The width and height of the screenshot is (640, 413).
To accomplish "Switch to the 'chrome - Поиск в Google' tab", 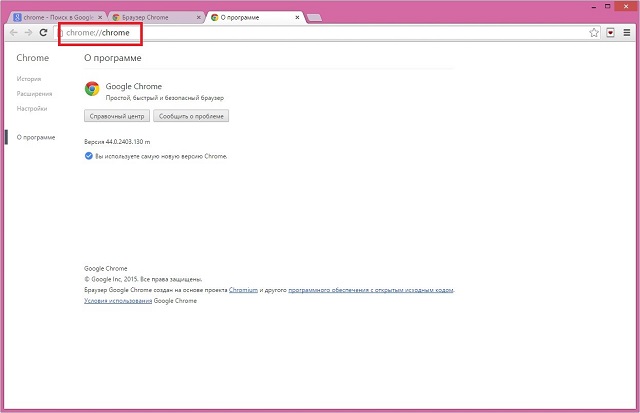I will pos(58,18).
